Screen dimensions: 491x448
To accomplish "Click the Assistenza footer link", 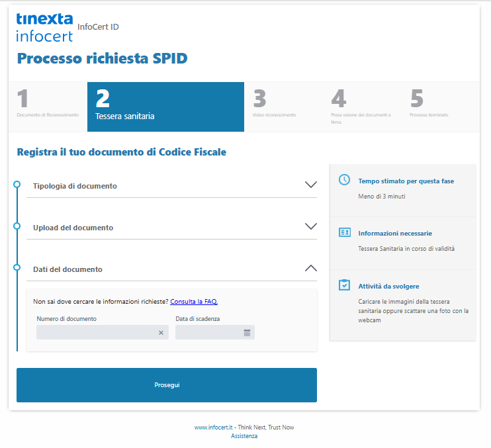I will pos(244,436).
